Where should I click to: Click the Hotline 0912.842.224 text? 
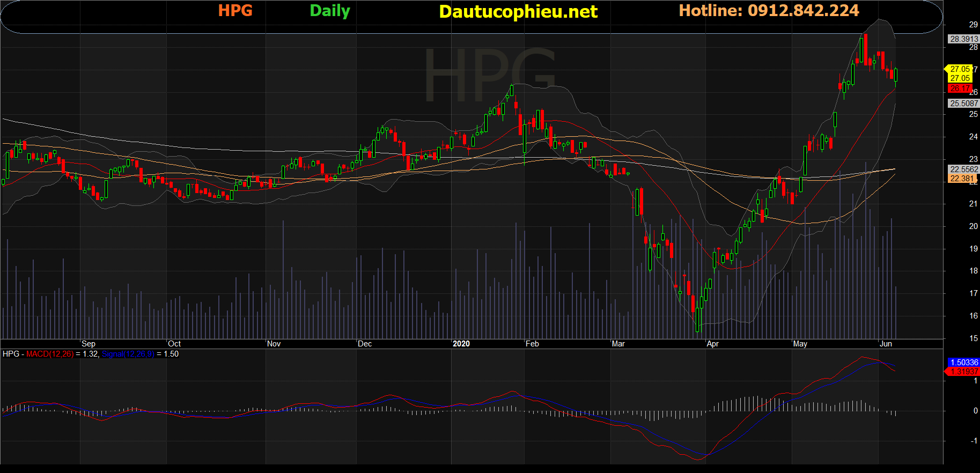click(769, 11)
